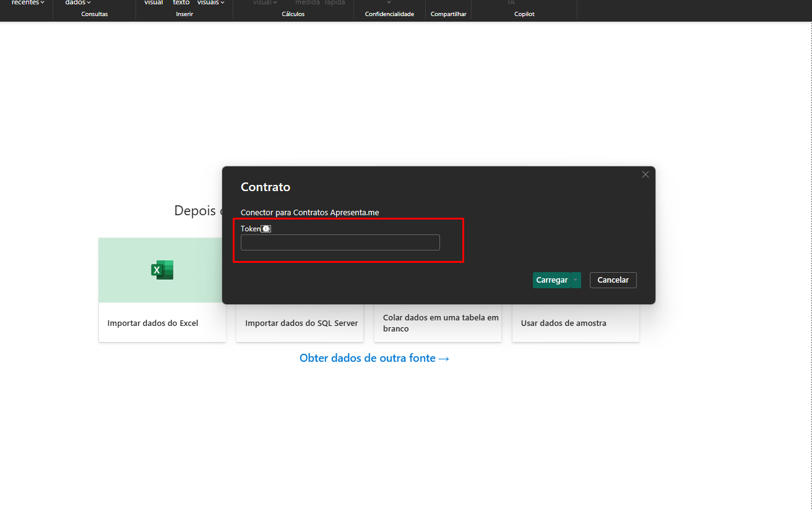Expand the visuais dropdown in Inserir group
812x509 pixels.
point(210,3)
